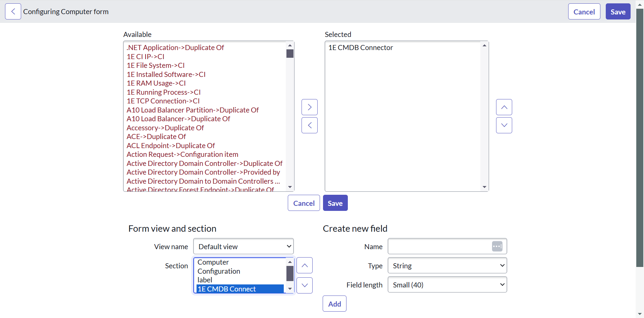Move section up with the up arrow
Image resolution: width=644 pixels, height=318 pixels.
pyautogui.click(x=304, y=265)
